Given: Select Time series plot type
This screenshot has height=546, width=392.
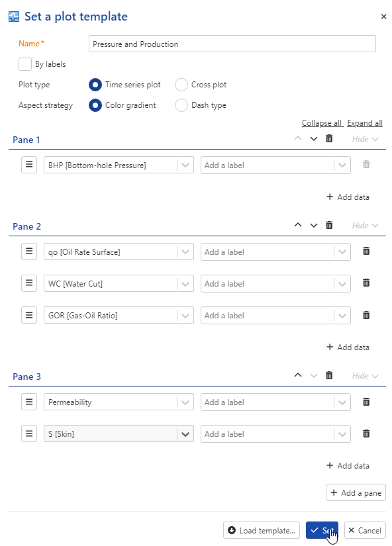Looking at the screenshot, I should [95, 85].
